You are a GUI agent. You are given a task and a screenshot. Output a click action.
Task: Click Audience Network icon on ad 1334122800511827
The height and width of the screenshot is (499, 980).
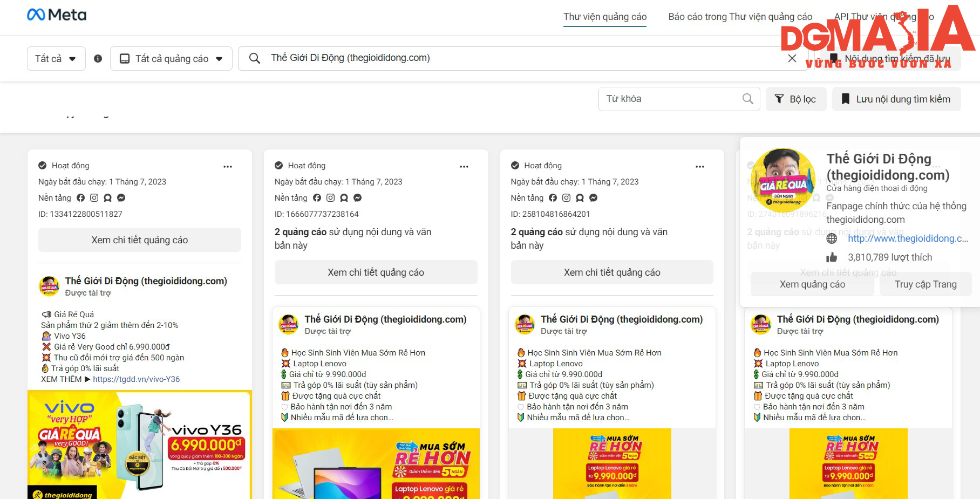pos(108,198)
